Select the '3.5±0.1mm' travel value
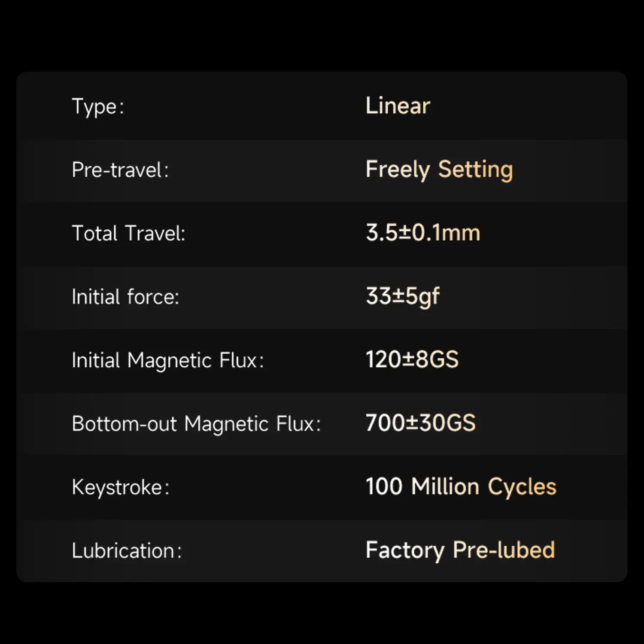This screenshot has width=644, height=644. pos(423,233)
